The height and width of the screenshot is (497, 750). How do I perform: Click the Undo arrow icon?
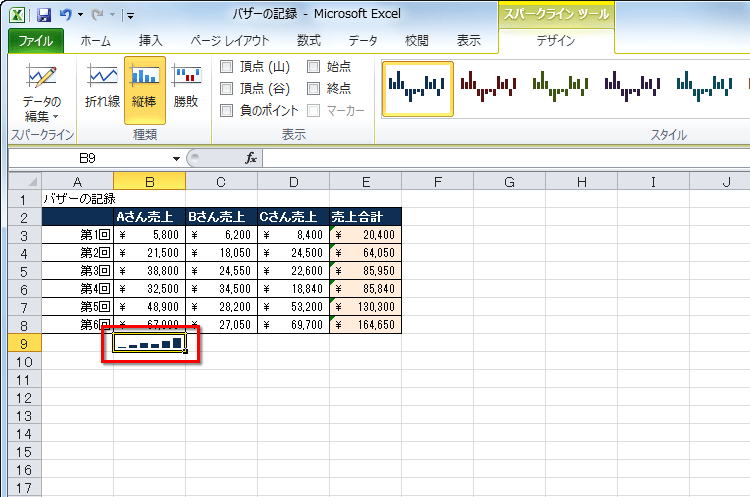coord(66,16)
